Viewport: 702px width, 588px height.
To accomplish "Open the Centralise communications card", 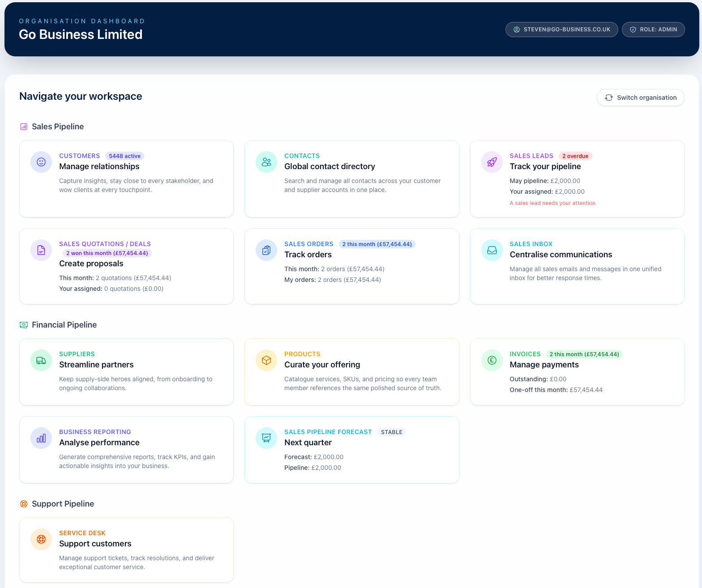I will tap(577, 266).
